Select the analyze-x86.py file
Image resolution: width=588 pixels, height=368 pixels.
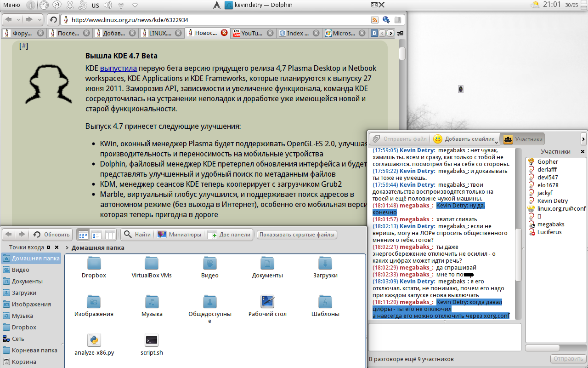(x=94, y=345)
